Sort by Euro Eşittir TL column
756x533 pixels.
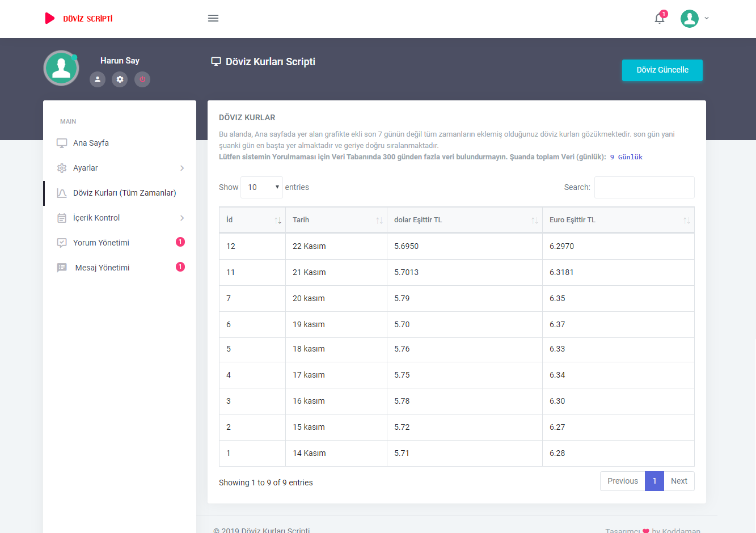pyautogui.click(x=619, y=220)
